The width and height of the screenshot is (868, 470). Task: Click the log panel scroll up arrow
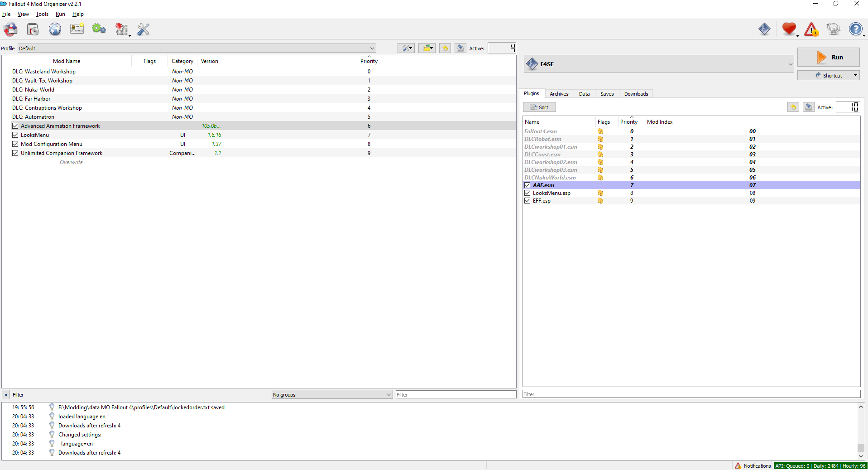pyautogui.click(x=861, y=407)
